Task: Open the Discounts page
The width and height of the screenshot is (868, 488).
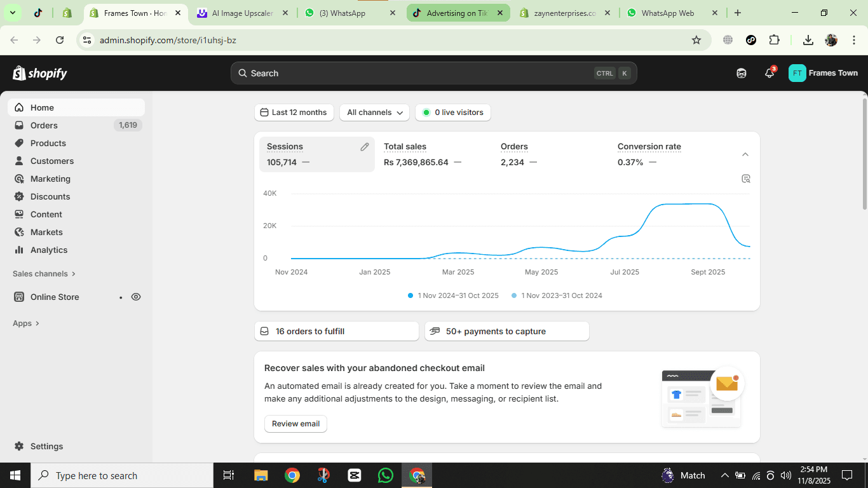Action: point(50,196)
